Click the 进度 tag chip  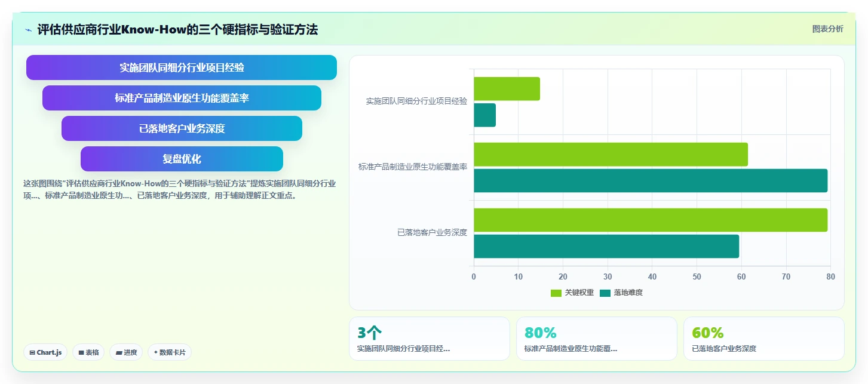pos(126,352)
